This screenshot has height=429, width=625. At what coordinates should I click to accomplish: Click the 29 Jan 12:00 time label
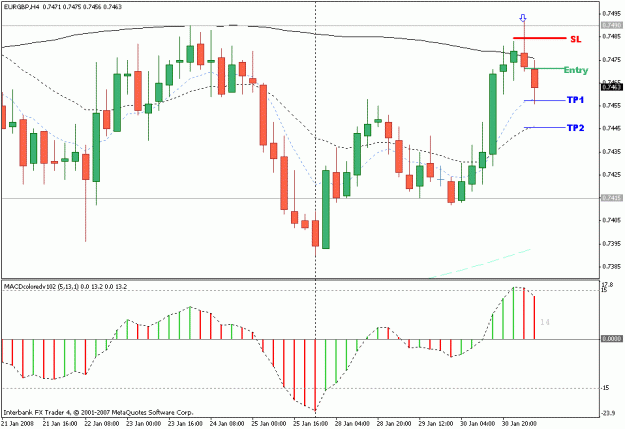click(x=436, y=423)
